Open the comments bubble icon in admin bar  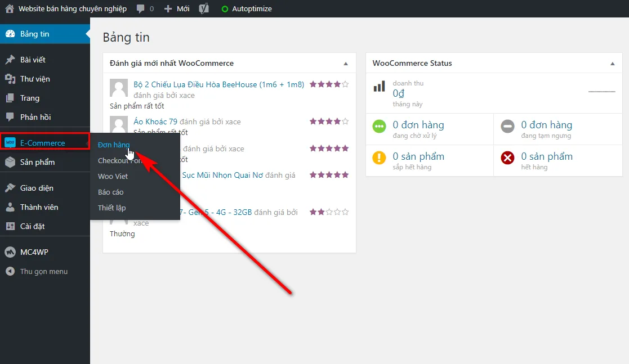click(140, 9)
